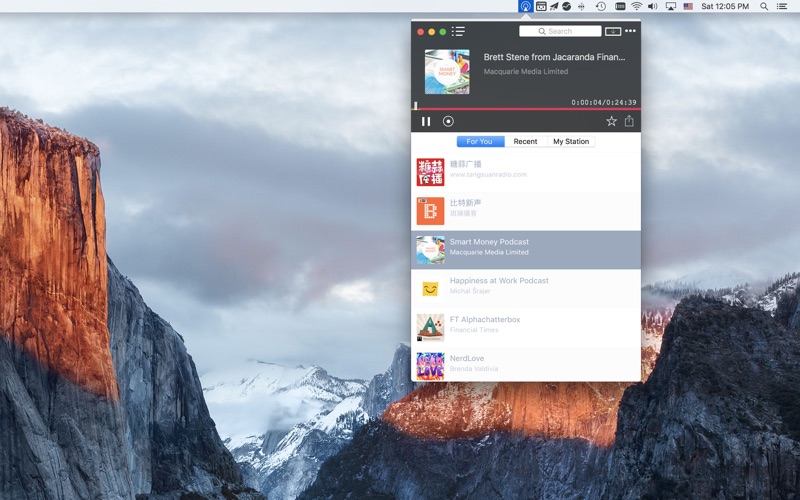Click the now-playing Smart Money cover art

point(447,71)
